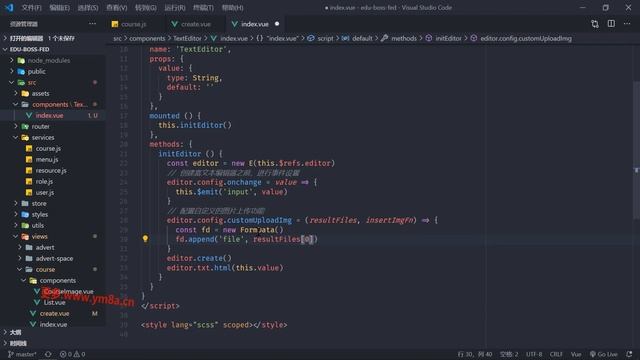
Task: Open editor more actions ellipsis menu
Action: pos(627,24)
